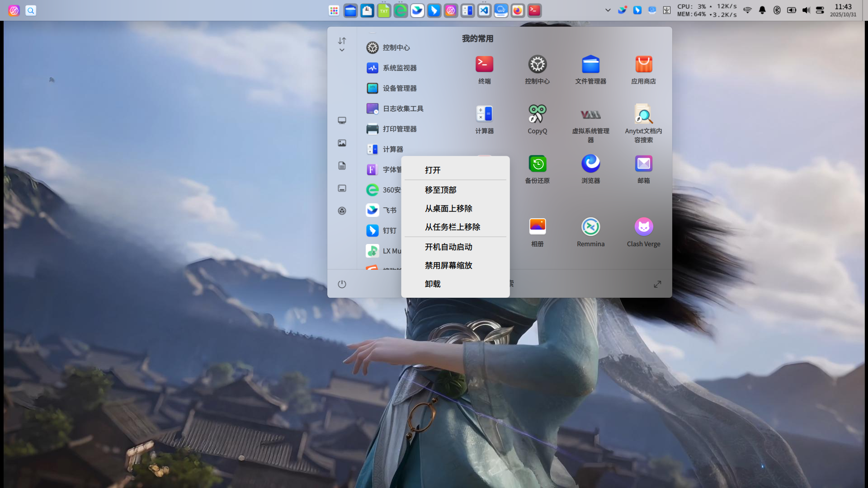Open the search magnifier at top left

(31, 10)
